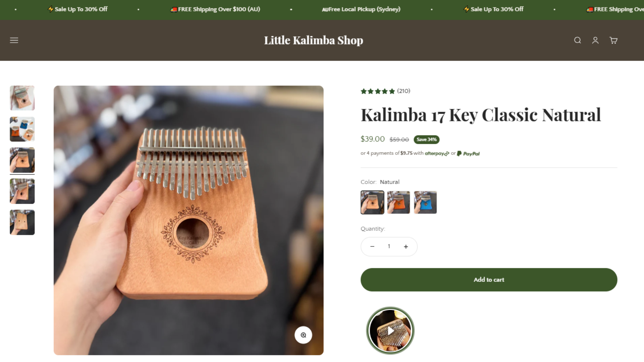Screen dimensions: 644x362
Task: Open the 210 reviews star rating
Action: point(385,91)
